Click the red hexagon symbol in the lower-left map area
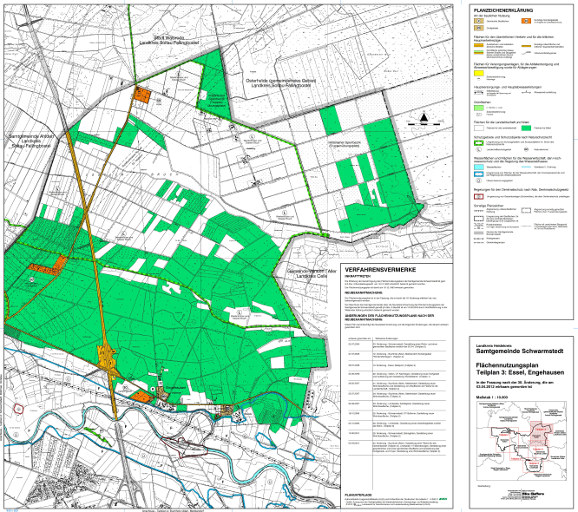This screenshot has width=578, height=512. pos(18,408)
